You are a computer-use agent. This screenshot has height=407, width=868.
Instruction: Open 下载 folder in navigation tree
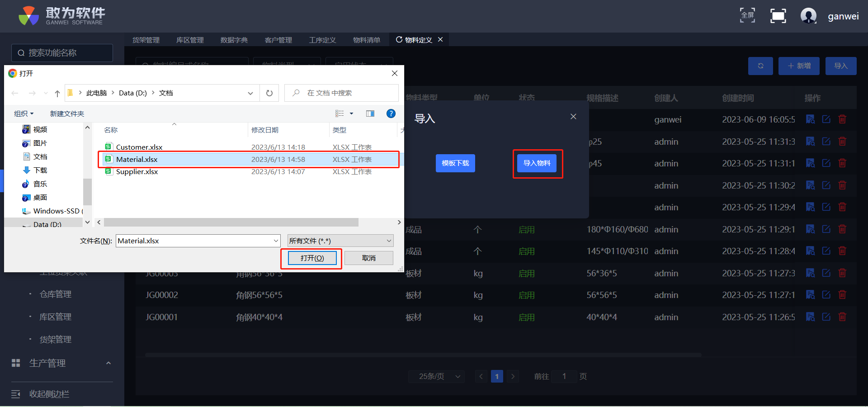pos(40,170)
